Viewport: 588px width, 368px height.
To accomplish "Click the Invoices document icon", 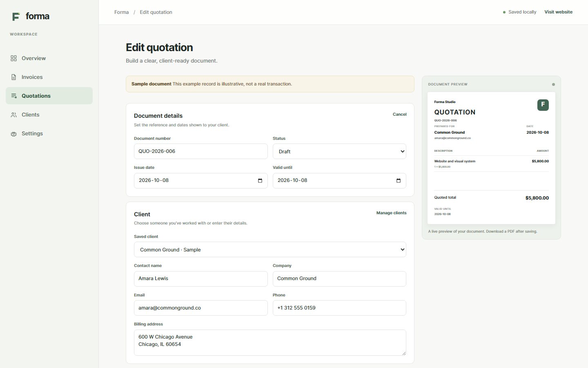I will (x=13, y=77).
